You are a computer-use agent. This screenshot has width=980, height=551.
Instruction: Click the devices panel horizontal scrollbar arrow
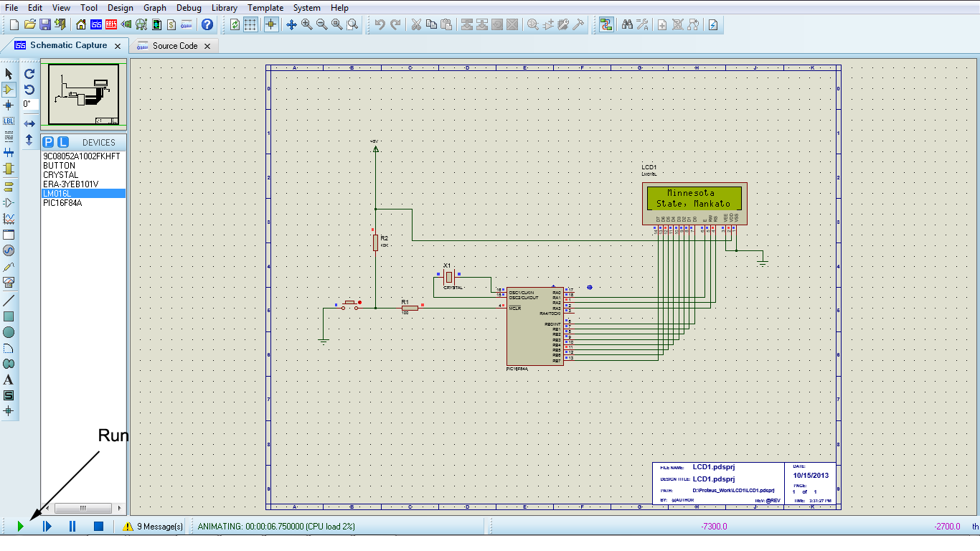(119, 508)
